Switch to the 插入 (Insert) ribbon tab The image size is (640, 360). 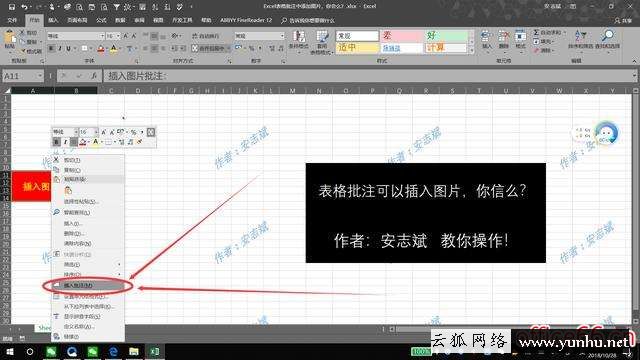pyautogui.click(x=53, y=20)
